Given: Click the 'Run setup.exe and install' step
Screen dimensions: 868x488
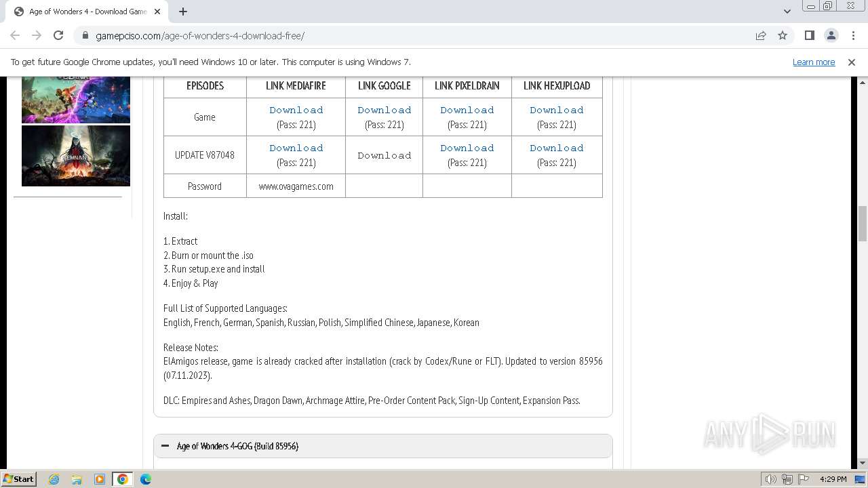Looking at the screenshot, I should [x=214, y=269].
